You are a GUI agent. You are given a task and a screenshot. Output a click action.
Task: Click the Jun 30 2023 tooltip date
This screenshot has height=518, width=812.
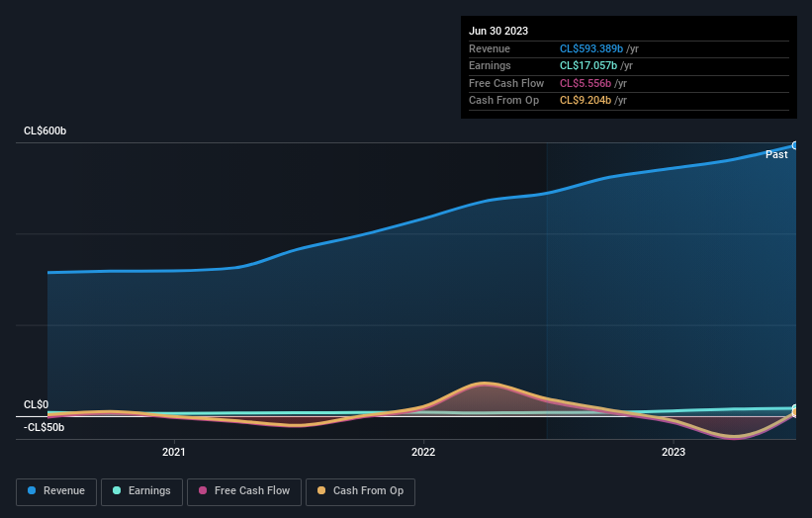(498, 31)
